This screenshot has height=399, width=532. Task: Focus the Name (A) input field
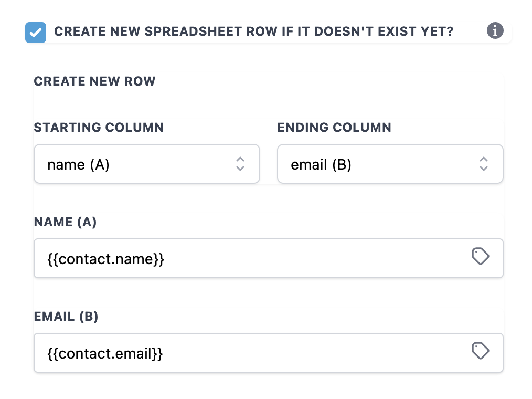269,258
